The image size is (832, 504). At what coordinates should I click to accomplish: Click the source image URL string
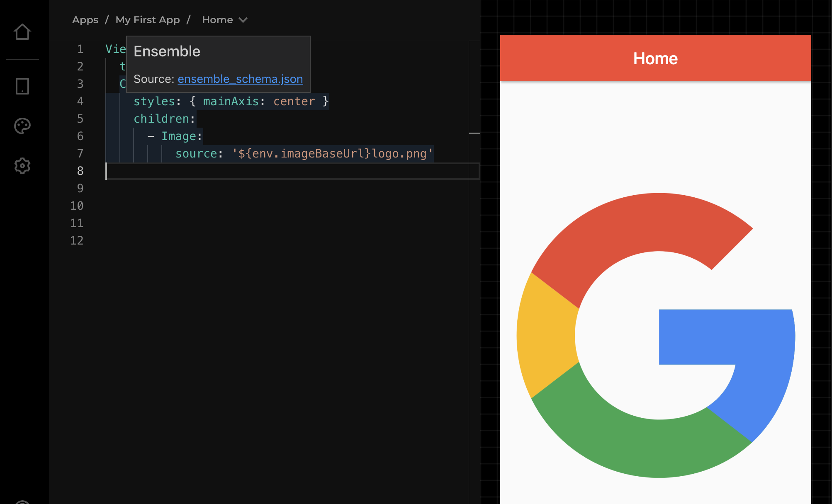coord(333,154)
